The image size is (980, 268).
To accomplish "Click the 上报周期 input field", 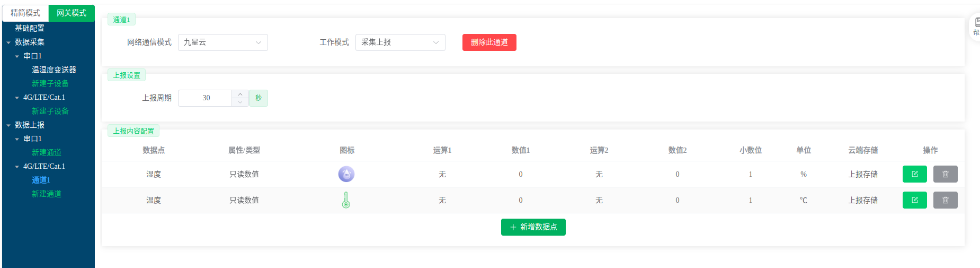I will pos(206,98).
